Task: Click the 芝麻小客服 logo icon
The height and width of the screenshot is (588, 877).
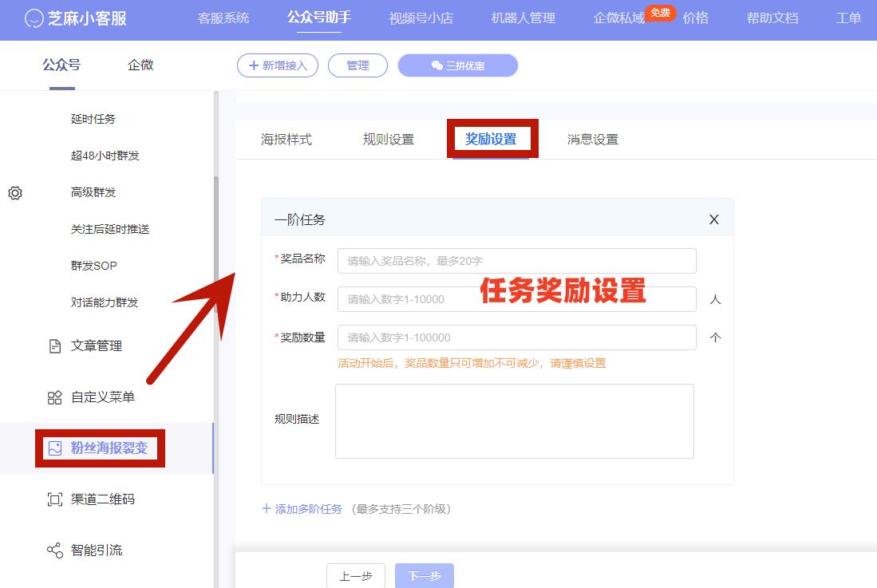Action: tap(33, 18)
